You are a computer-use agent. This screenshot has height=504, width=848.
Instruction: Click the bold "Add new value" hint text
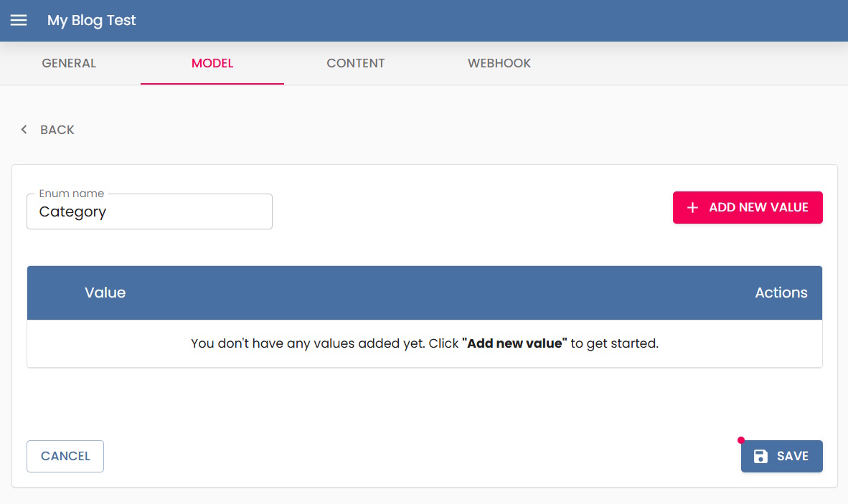point(514,343)
